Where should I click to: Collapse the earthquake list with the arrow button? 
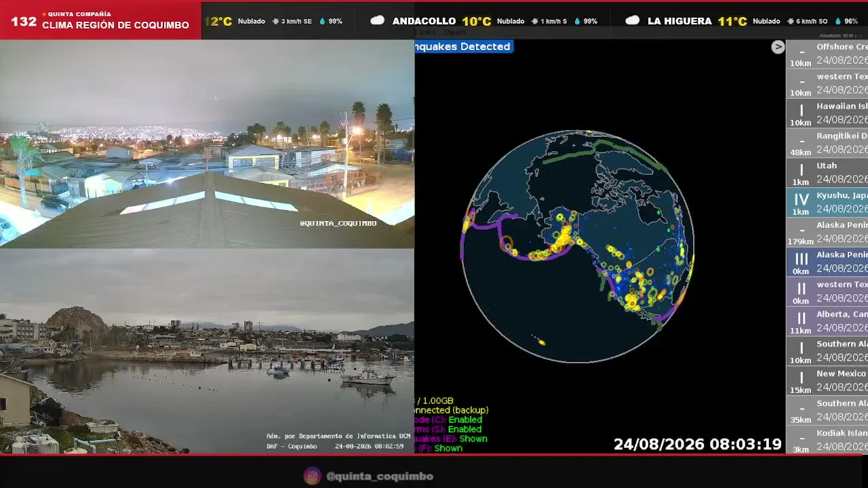tap(778, 47)
